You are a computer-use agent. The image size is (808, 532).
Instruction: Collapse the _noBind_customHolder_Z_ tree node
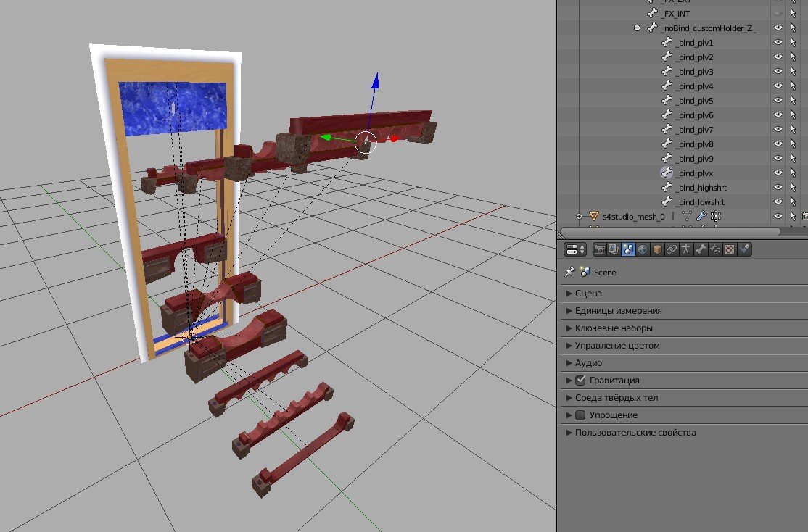[x=637, y=28]
